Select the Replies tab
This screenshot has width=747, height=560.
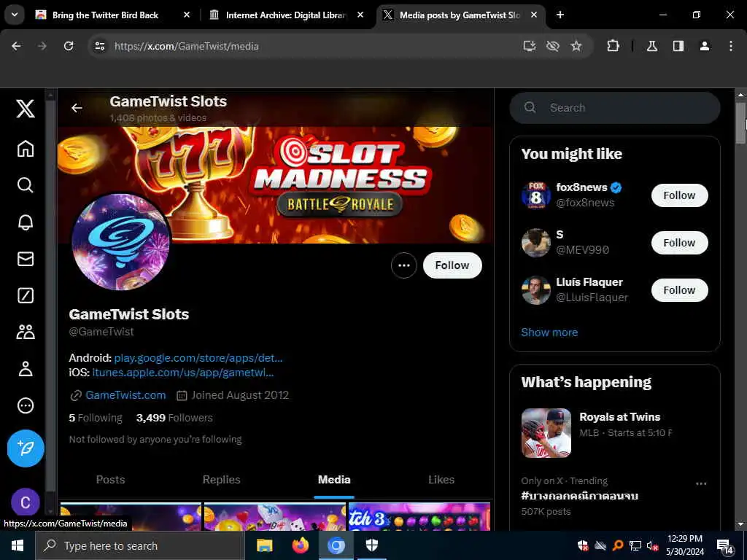222,480
